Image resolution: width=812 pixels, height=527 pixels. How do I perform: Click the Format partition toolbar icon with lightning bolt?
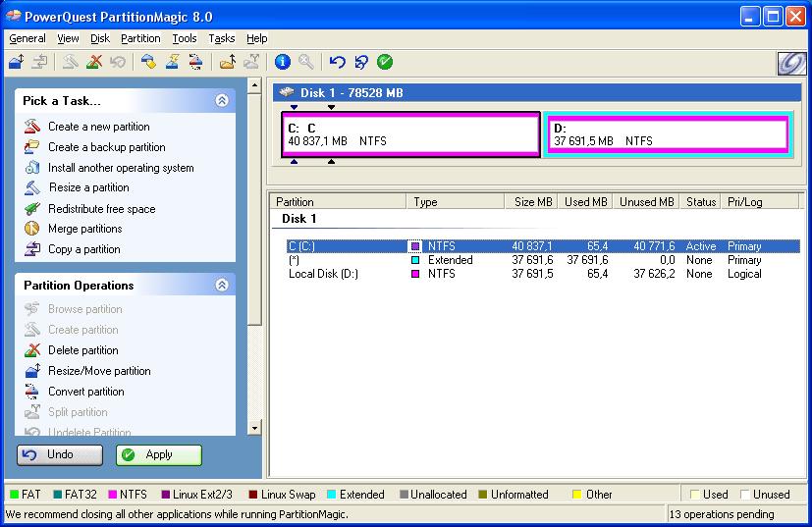[x=173, y=62]
